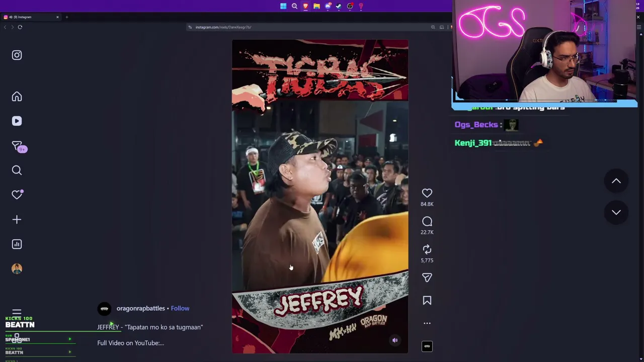This screenshot has height=362, width=644.
Task: Open oragonrapbattles profile avatar
Action: 104,309
